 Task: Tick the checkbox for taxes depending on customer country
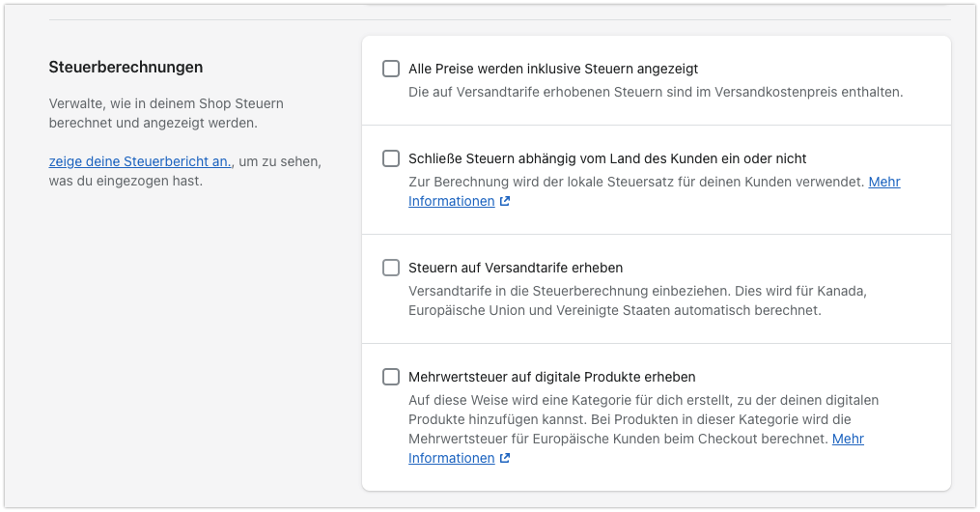(391, 158)
